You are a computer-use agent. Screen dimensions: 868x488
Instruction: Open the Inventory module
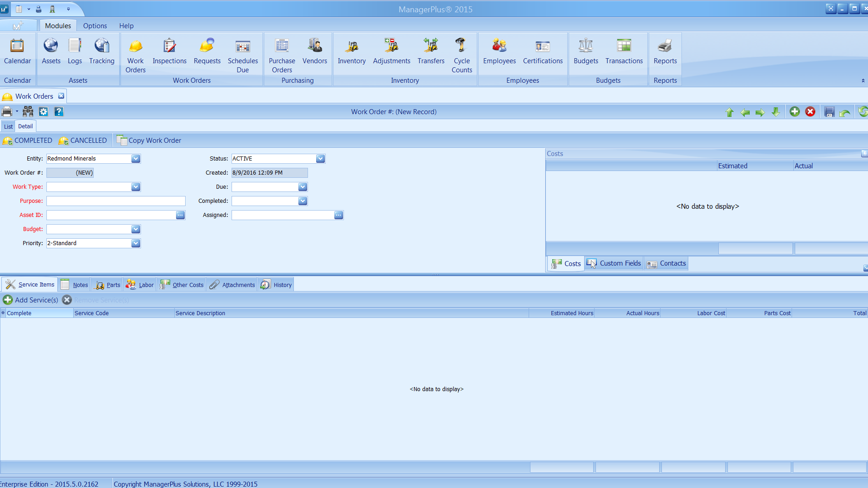[x=352, y=51]
